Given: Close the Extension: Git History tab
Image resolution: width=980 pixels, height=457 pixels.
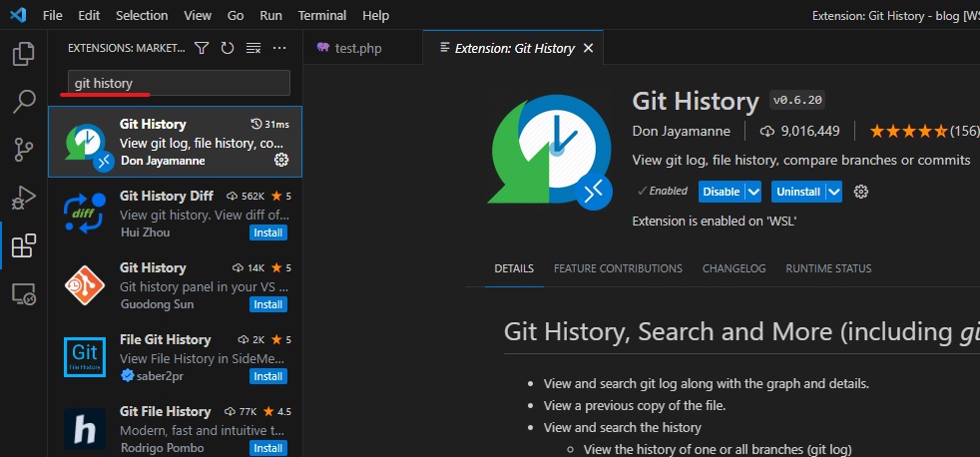Looking at the screenshot, I should pyautogui.click(x=588, y=48).
